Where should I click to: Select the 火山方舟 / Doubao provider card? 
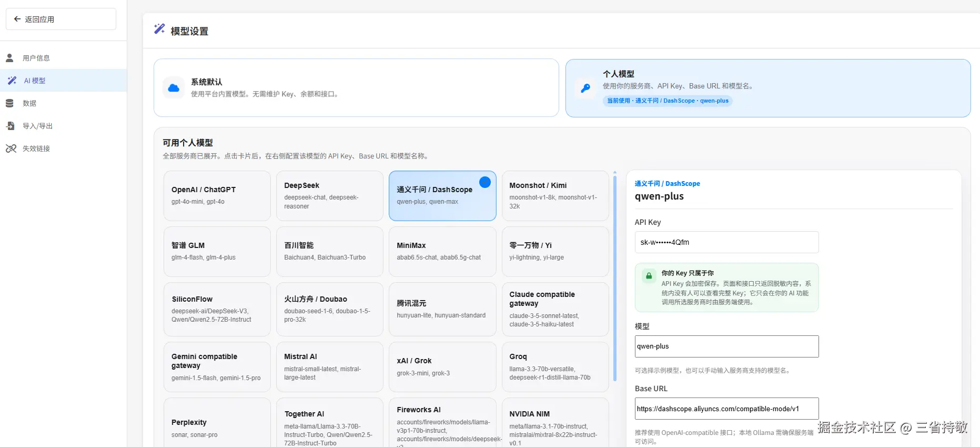(x=330, y=310)
